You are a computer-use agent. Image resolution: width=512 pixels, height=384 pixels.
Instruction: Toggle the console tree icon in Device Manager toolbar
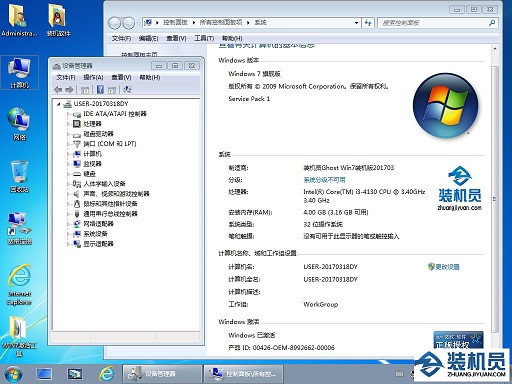(85, 90)
